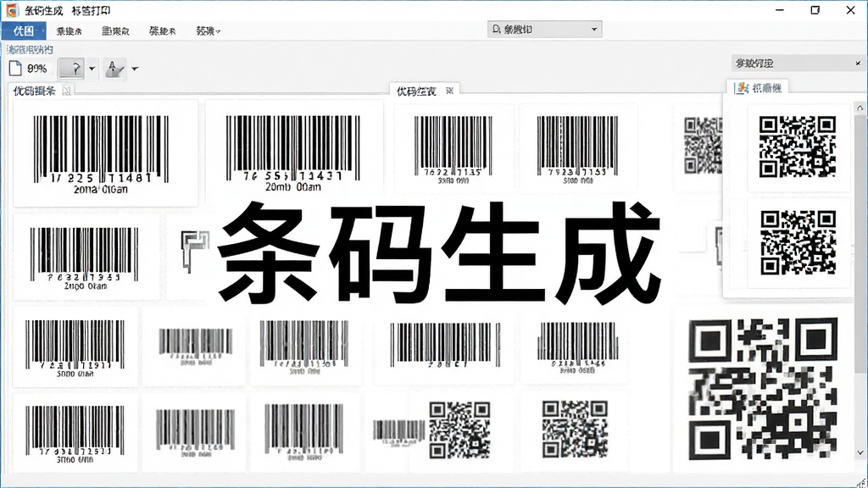Select the lower QR code in side panel
This screenshot has height=488, width=868.
[798, 241]
